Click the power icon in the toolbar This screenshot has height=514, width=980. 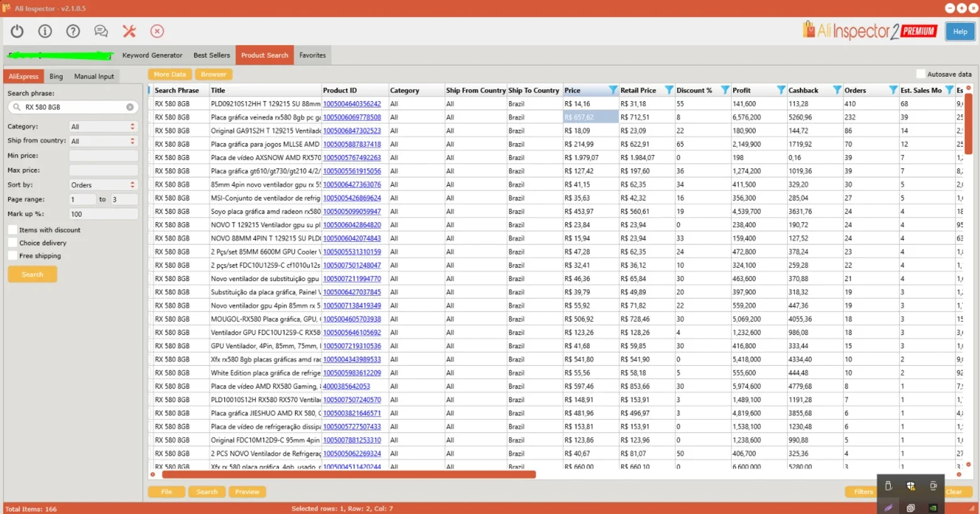pyautogui.click(x=17, y=31)
